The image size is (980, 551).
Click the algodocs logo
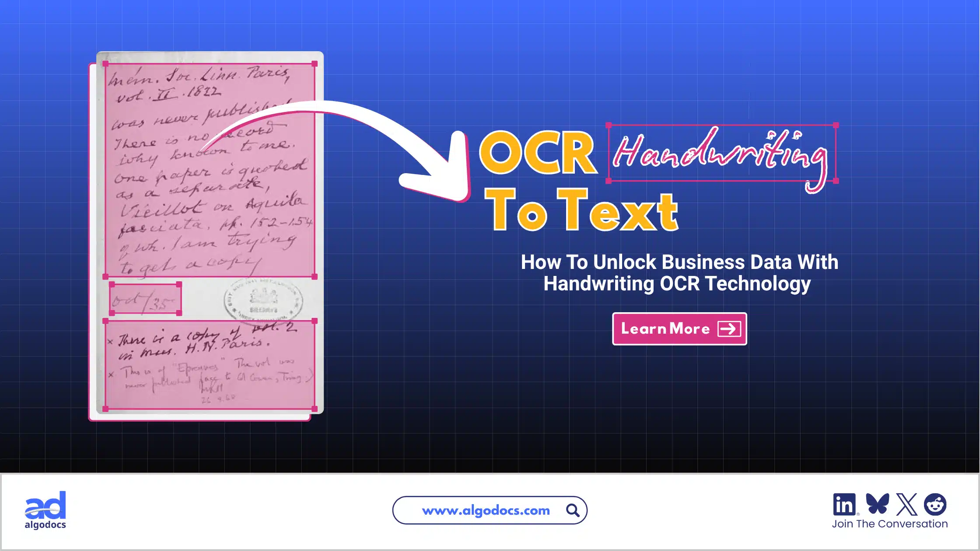[45, 510]
